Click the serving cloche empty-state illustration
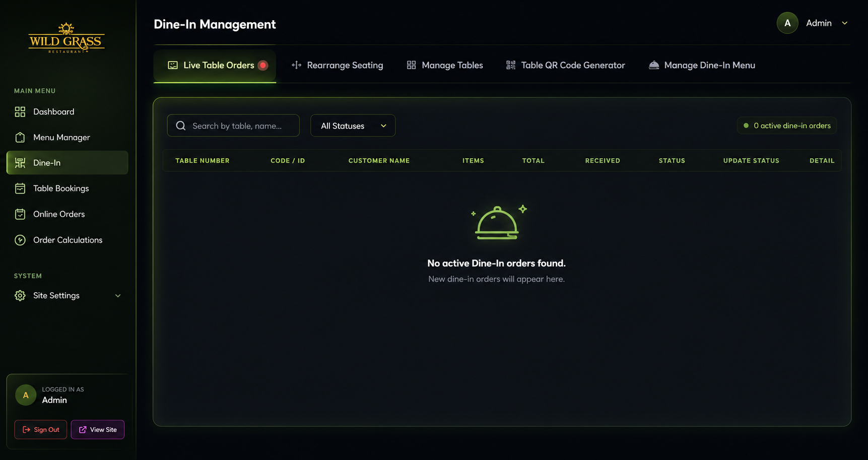This screenshot has width=868, height=460. (498, 222)
